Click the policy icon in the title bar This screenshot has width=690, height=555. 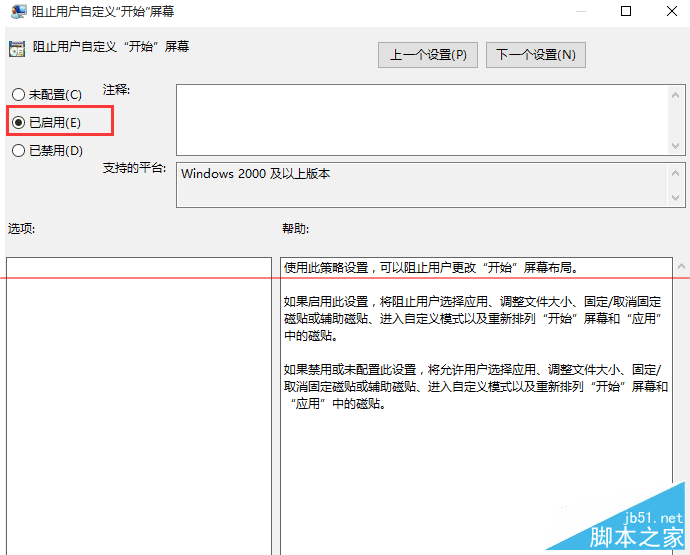tap(18, 11)
